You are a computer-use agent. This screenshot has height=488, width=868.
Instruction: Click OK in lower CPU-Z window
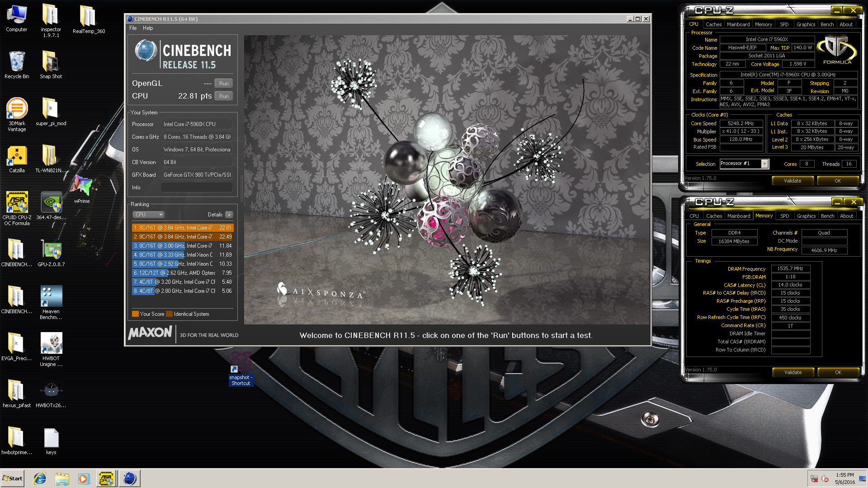click(x=838, y=372)
